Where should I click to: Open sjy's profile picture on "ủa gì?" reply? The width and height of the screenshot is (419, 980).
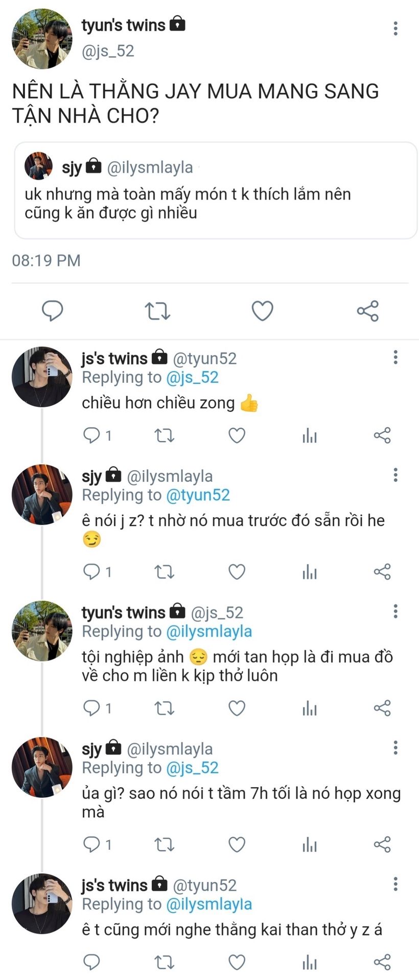(x=42, y=767)
